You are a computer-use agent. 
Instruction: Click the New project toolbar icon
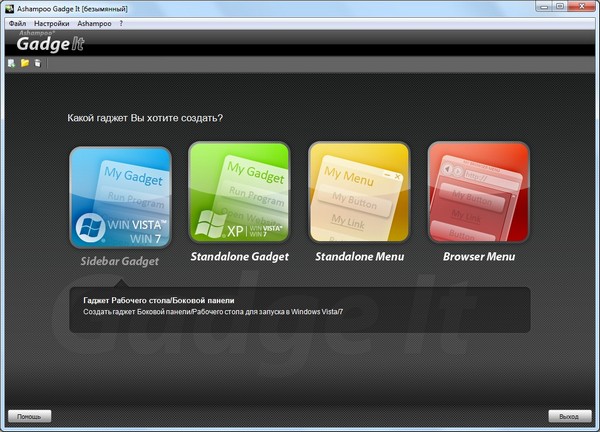click(x=11, y=63)
